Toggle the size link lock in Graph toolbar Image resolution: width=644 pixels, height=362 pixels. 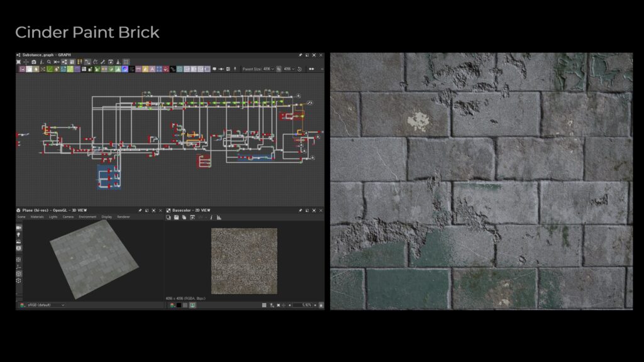279,69
